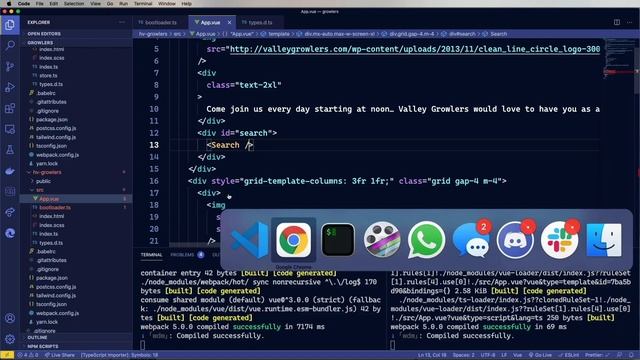Select the PROBLEMS panel tab
The height and width of the screenshot is (360, 640).
coord(182,255)
